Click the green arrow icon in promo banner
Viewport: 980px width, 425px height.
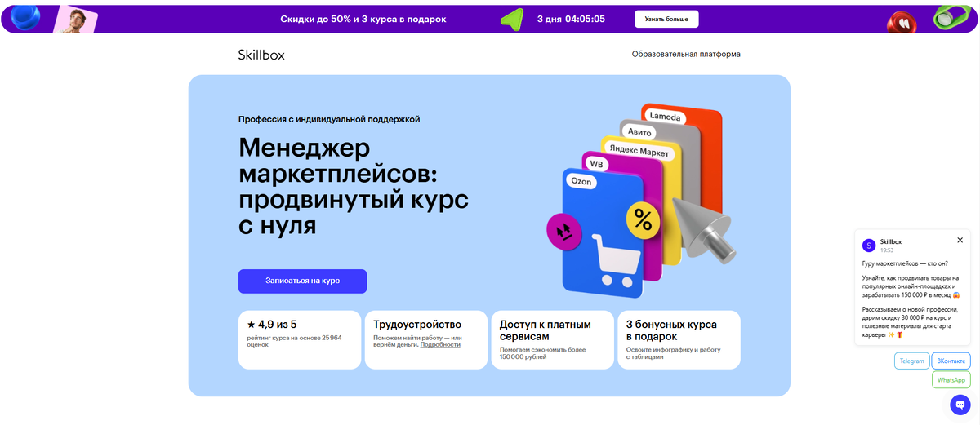[512, 20]
